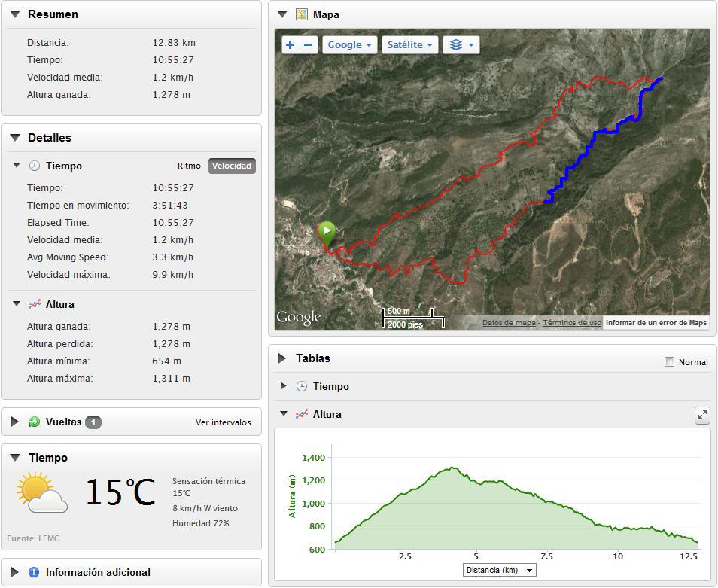Click the Vueltas count badge showing 1
Screen dimensions: 718x588
pos(93,422)
